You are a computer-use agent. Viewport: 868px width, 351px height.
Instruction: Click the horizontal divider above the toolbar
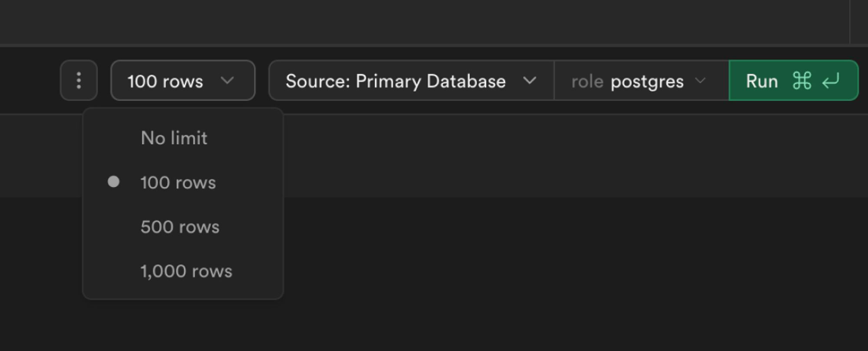tap(434, 45)
